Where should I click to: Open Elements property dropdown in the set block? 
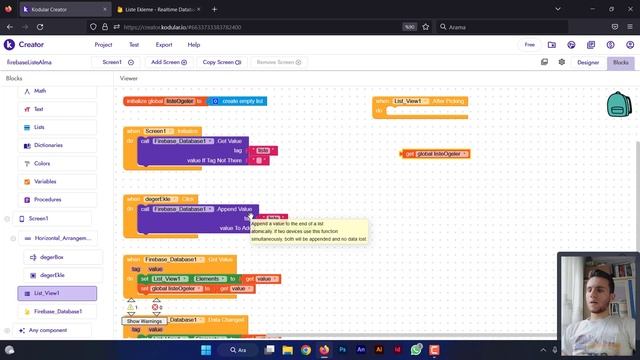point(210,279)
